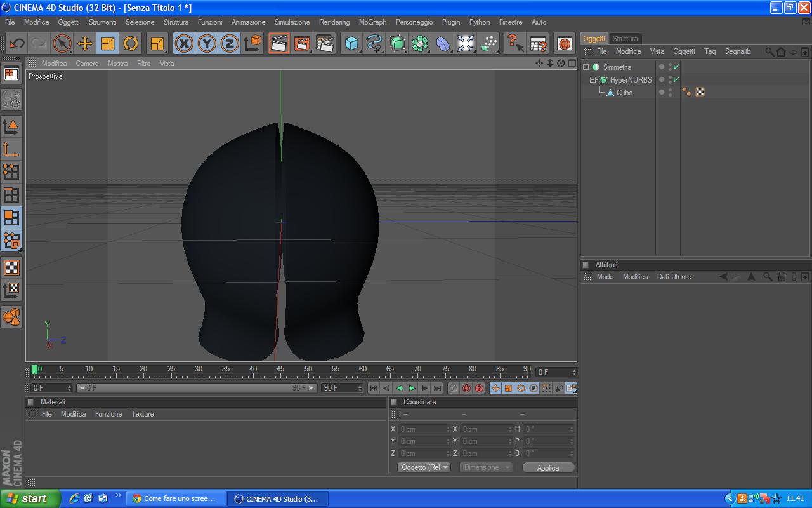
Task: Click the Render View clapperboard icon
Action: click(278, 43)
